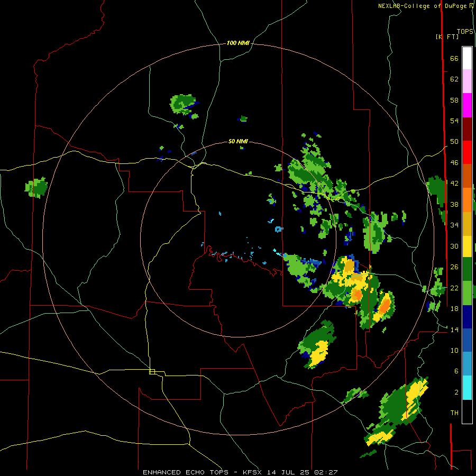Pick the dark green legend band
This screenshot has width=476, height=476.
467,269
